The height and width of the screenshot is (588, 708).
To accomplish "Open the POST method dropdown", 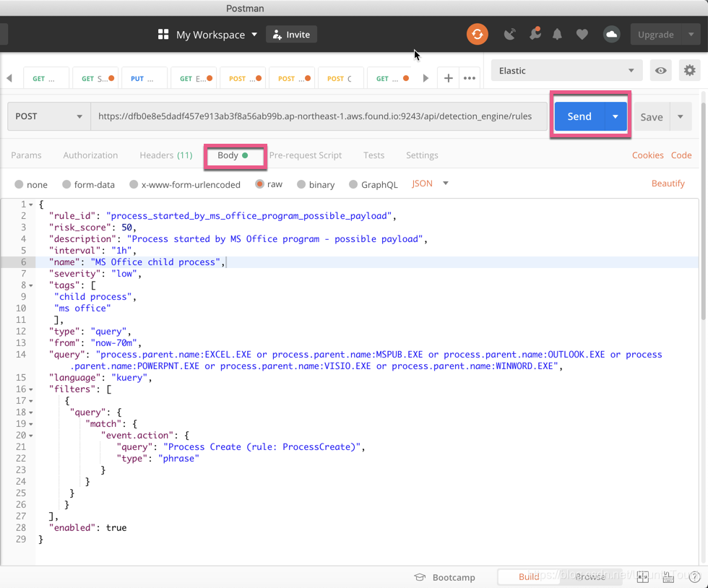I will (x=49, y=116).
